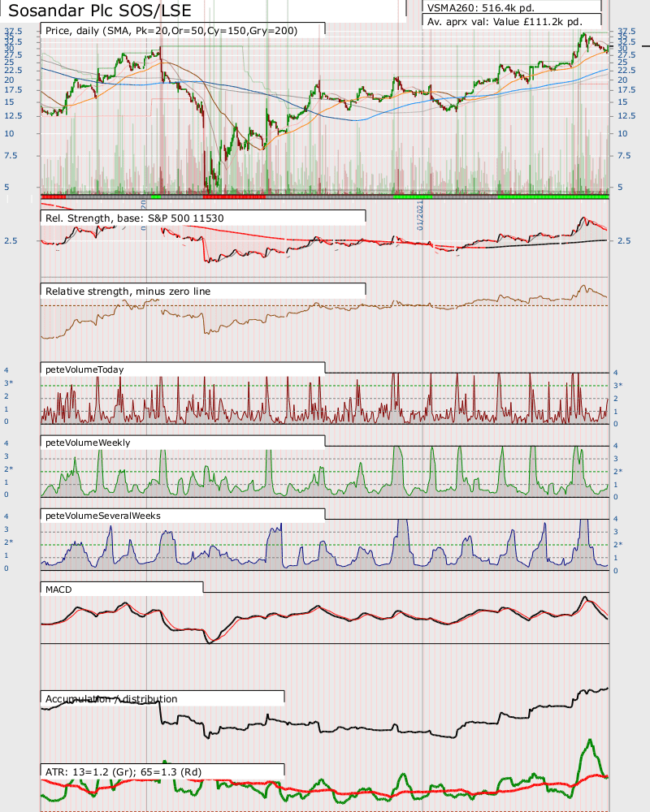Click the Relative strength, minus zero line label
This screenshot has width=650, height=812.
coord(128,291)
